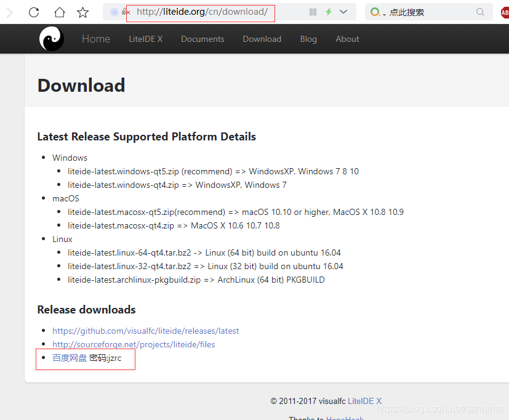This screenshot has height=420, width=509.
Task: Click the LiteIDE yin-yang logo
Action: [51, 39]
